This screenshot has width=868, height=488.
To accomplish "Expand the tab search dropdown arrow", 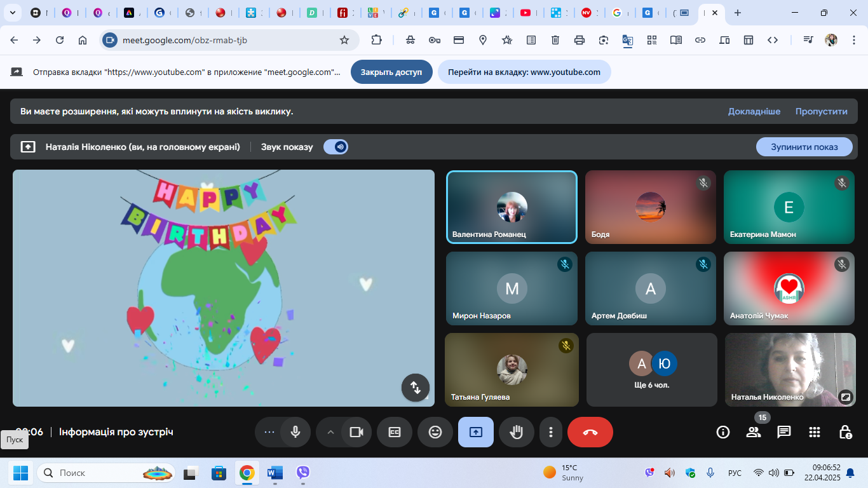I will click(x=12, y=13).
